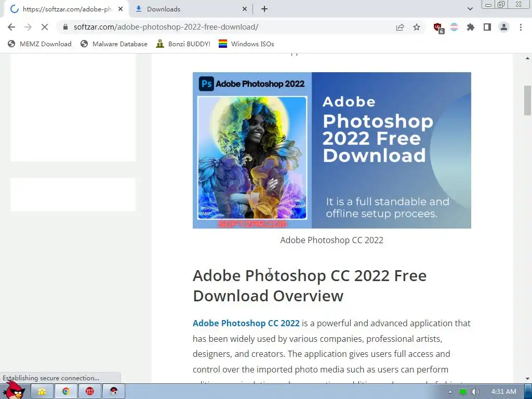
Task: Go back with browser back arrow
Action: [x=11, y=27]
